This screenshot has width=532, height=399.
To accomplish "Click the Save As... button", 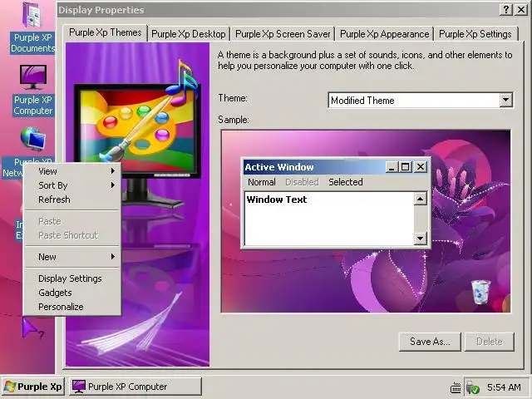I will (430, 342).
